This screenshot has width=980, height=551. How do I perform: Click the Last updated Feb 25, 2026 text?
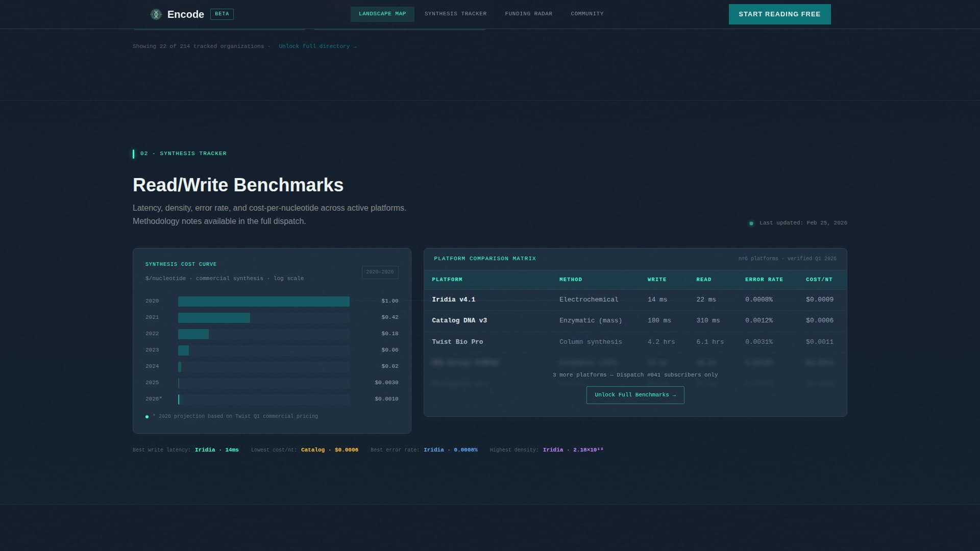point(803,223)
